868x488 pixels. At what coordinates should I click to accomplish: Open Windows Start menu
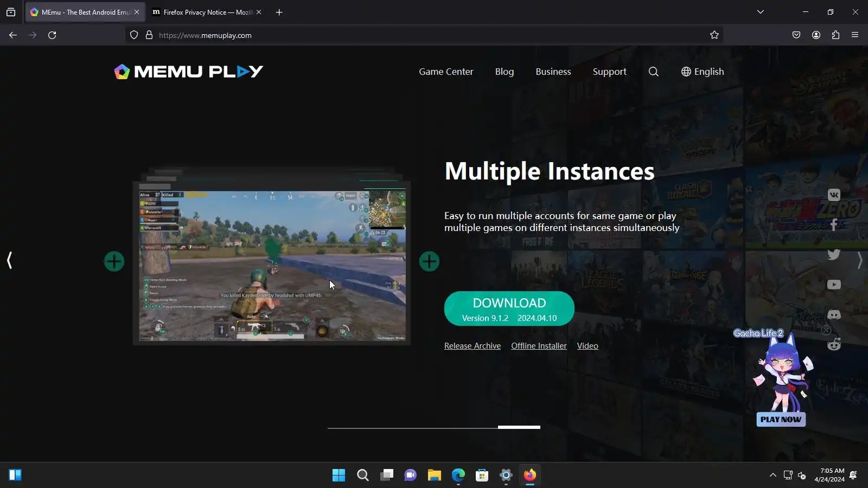coord(339,476)
